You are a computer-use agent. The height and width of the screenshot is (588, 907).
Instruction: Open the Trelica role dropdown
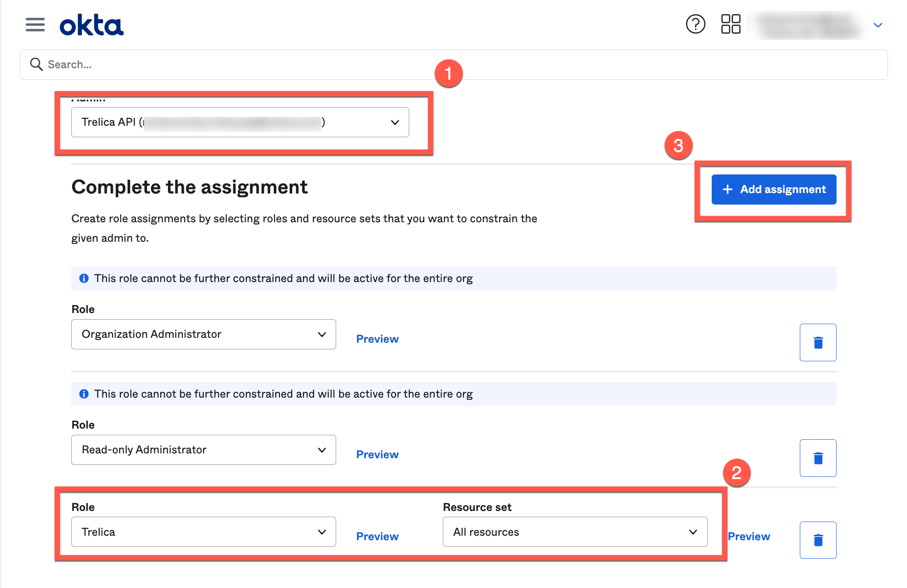pyautogui.click(x=203, y=532)
